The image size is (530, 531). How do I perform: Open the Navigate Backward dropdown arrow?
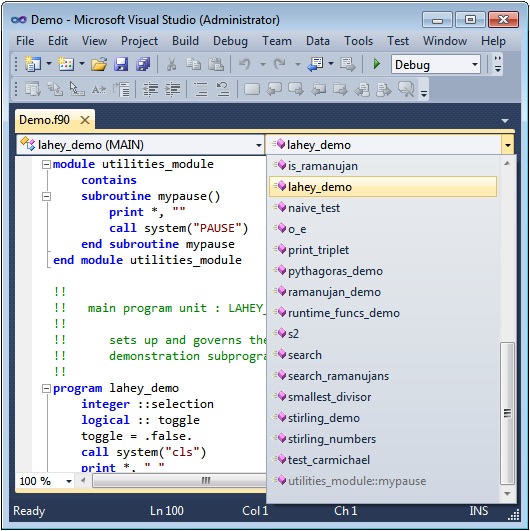(x=331, y=64)
